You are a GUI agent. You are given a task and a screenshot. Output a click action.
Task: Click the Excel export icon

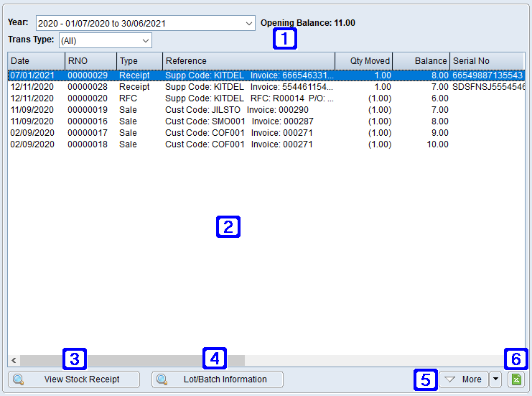(x=515, y=379)
